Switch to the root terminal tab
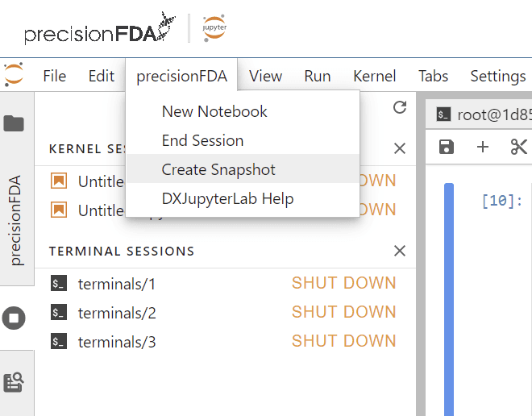Viewport: 532px width, 416px height. (x=482, y=114)
